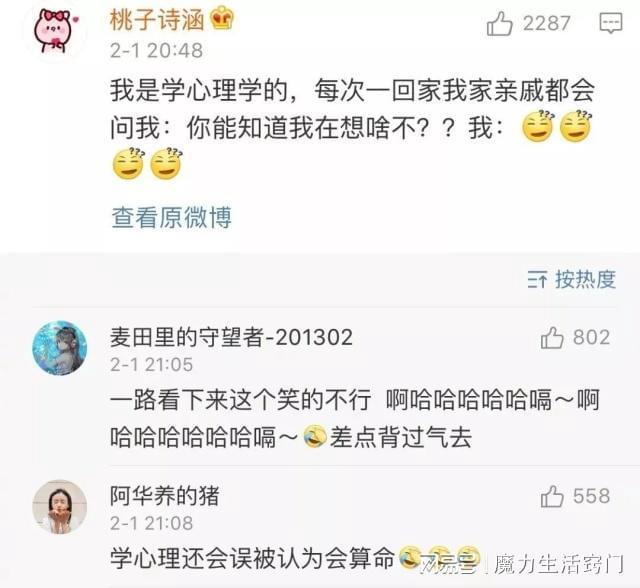Open the avatar of 阿华养的猪
This screenshot has height=588, width=640.
[x=60, y=506]
